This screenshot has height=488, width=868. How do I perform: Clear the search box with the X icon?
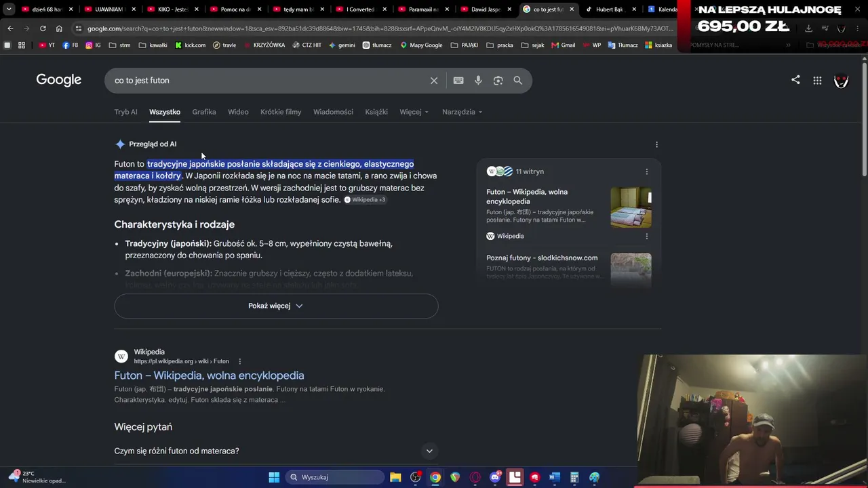click(x=434, y=81)
